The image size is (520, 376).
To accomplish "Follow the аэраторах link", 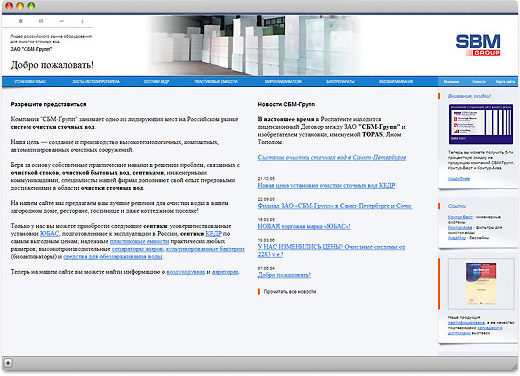I will [225, 272].
